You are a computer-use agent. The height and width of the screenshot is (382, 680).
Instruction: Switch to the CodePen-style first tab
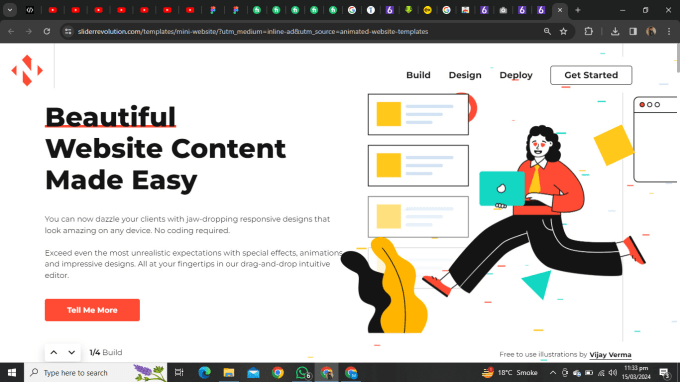point(29,10)
